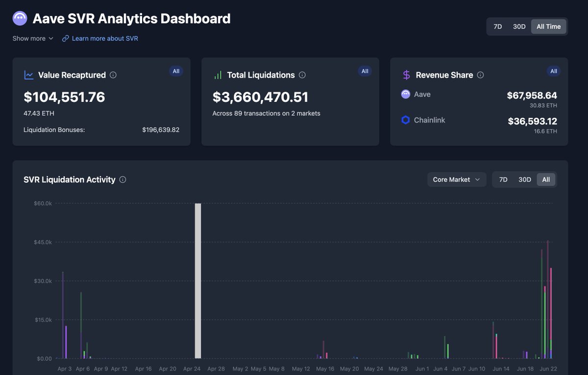Click the $67,958.64 Aave revenue
Viewport: 588px width, 375px height.
pyautogui.click(x=532, y=95)
